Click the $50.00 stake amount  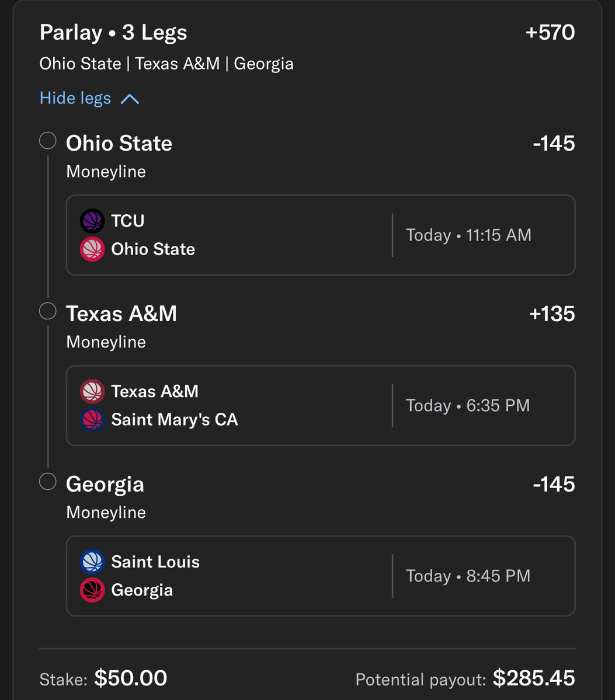tap(131, 678)
